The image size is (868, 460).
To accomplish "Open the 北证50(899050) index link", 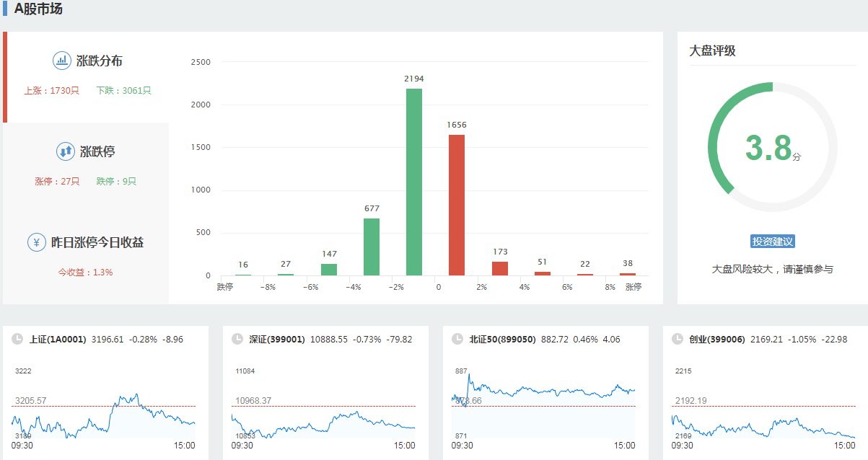I will click(502, 339).
